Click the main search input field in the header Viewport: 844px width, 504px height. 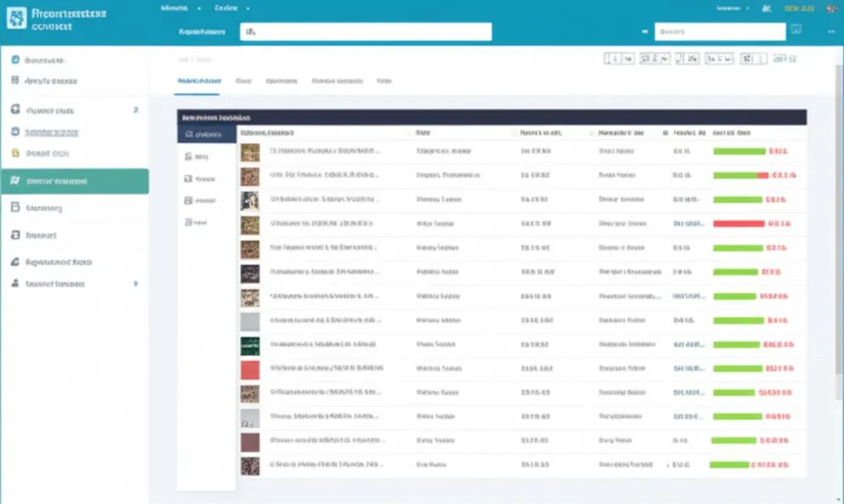tap(366, 31)
